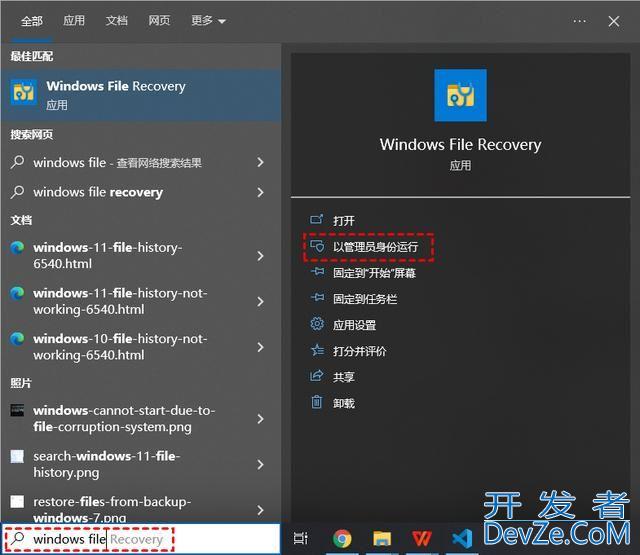Click the magnifier icon in the search box
Screen dimensions: 640x555
click(x=17, y=538)
